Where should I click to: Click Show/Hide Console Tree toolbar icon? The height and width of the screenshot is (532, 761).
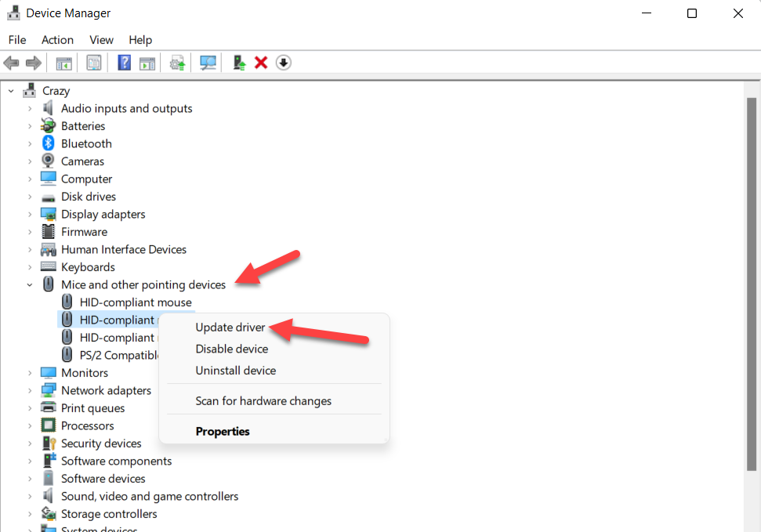pos(63,63)
